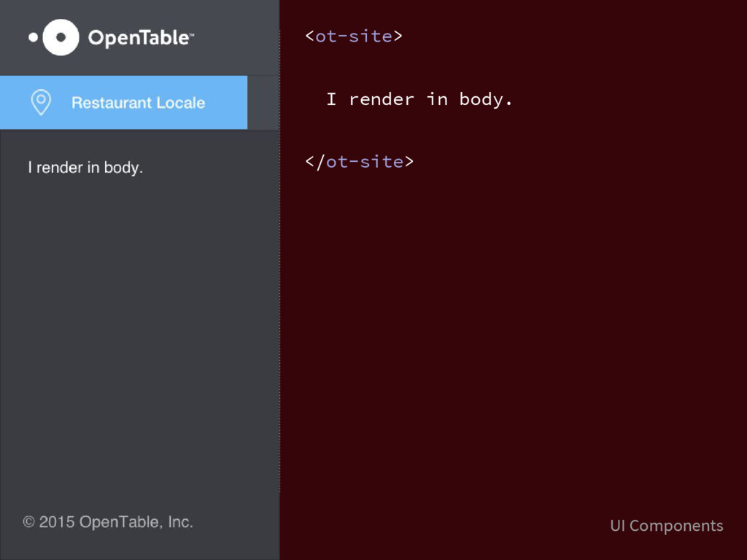This screenshot has height=560, width=747.
Task: Click the code line "I render in body."
Action: pos(419,99)
